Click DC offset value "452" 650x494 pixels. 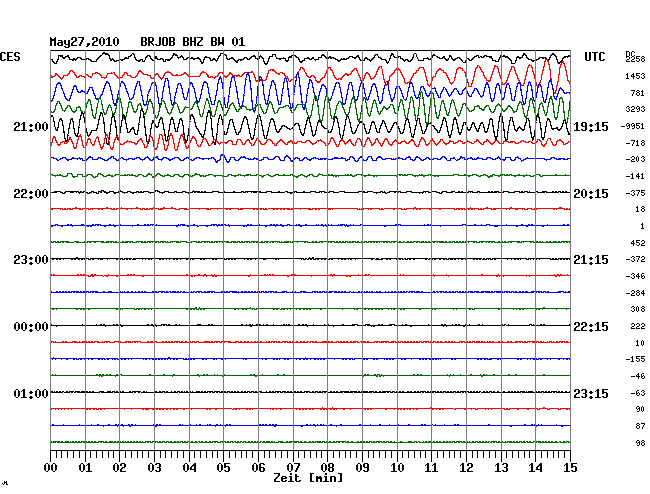pos(638,243)
